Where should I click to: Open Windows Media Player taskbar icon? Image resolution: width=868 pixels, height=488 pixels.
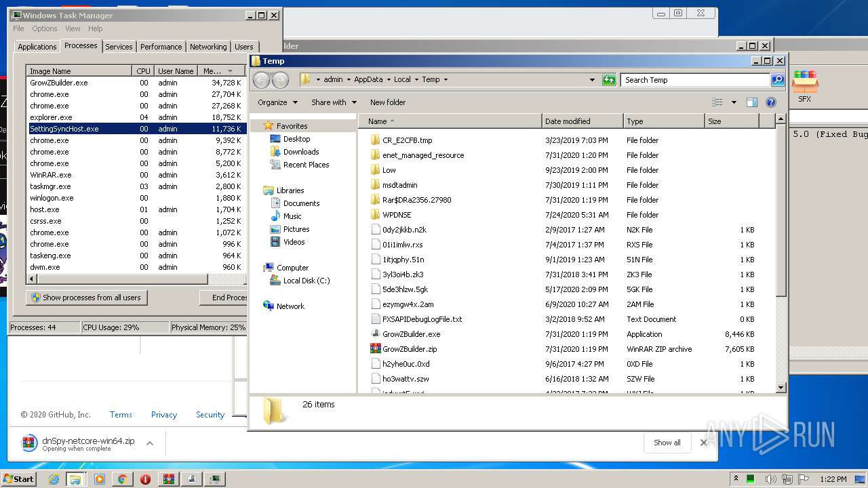tap(100, 479)
